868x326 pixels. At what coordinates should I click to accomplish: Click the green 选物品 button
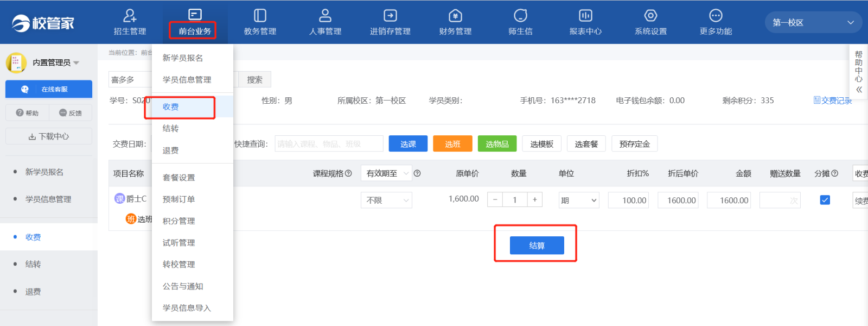pyautogui.click(x=497, y=144)
